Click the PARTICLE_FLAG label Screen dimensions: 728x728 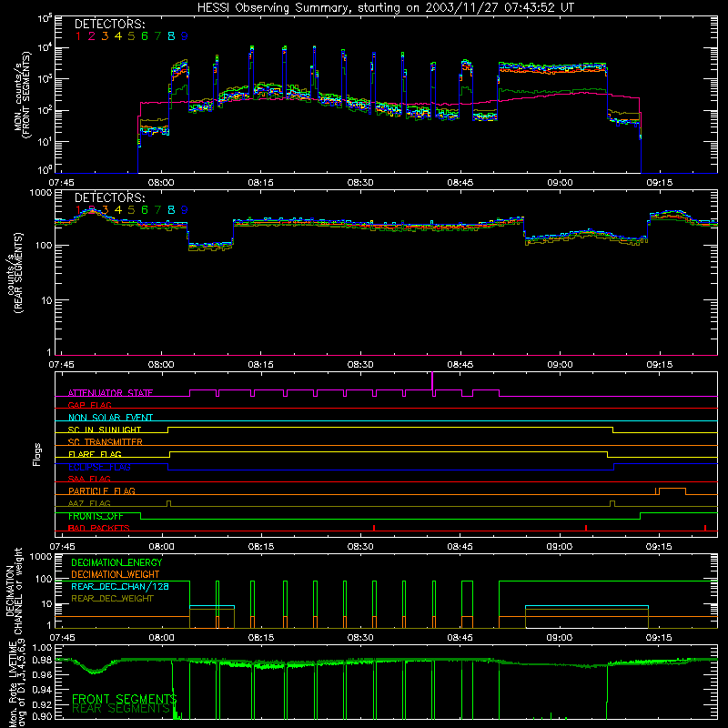(102, 490)
